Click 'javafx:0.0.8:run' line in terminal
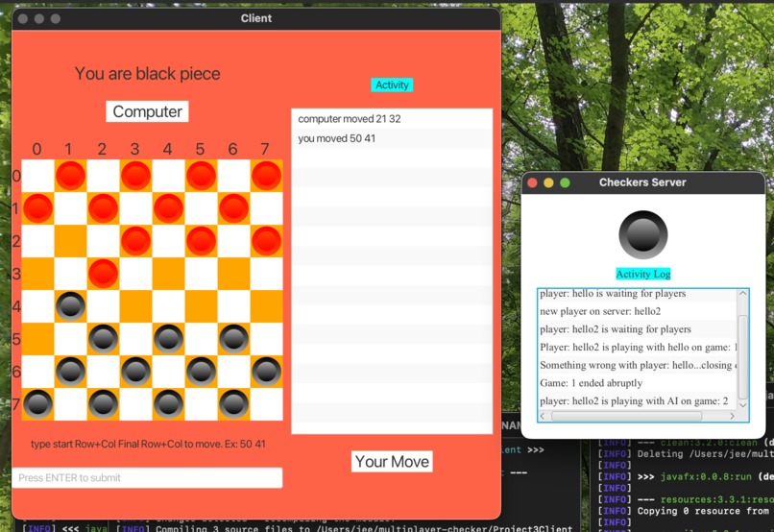The width and height of the screenshot is (774, 532). (x=706, y=476)
